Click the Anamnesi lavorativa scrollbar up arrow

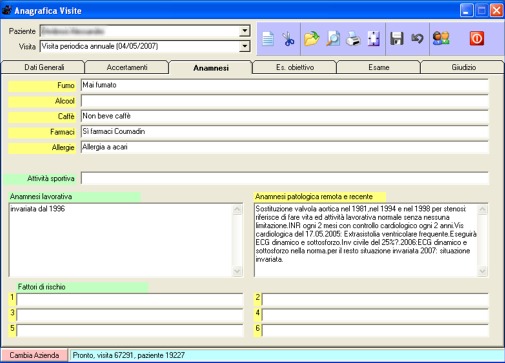(237, 209)
